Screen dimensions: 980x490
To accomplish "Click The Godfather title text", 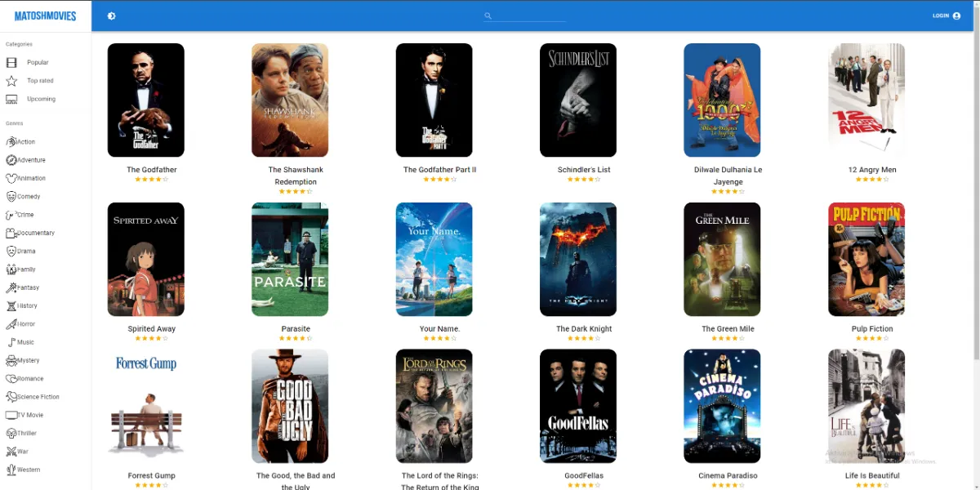I will coord(152,170).
